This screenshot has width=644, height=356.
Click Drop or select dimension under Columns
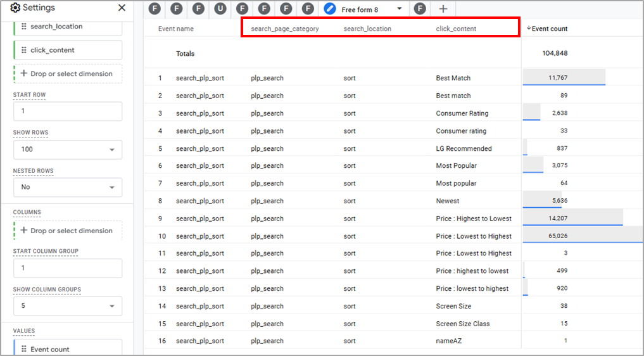[67, 231]
